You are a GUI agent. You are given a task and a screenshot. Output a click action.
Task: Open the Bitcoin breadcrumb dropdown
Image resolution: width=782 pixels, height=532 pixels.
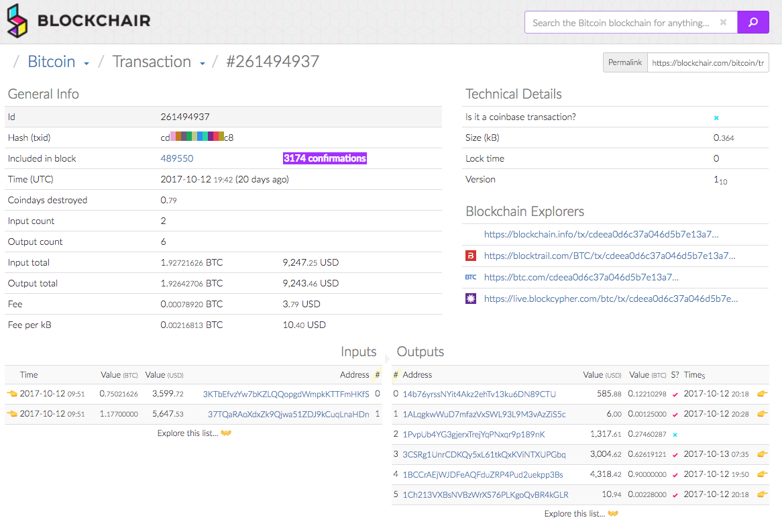pos(87,64)
